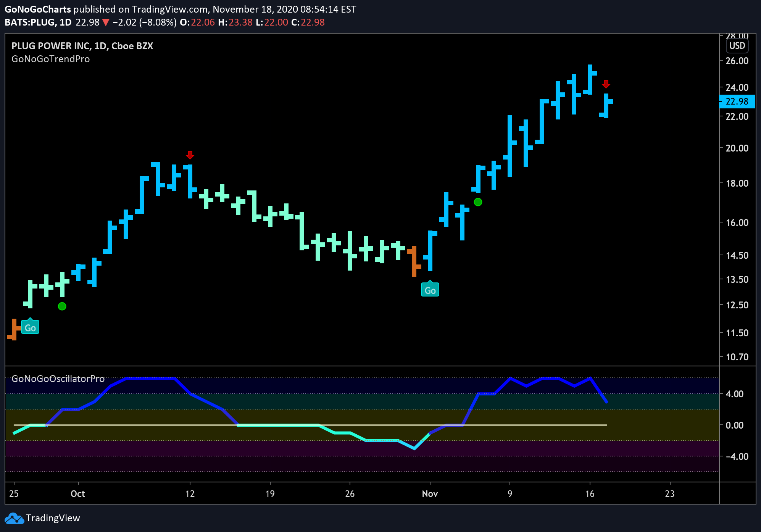Image resolution: width=761 pixels, height=532 pixels.
Task: Click the 0.00 oscillator axis label
Action: click(734, 425)
